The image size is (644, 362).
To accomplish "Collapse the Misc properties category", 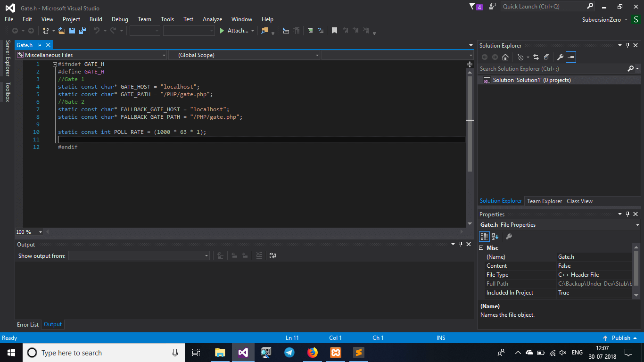I will 481,248.
